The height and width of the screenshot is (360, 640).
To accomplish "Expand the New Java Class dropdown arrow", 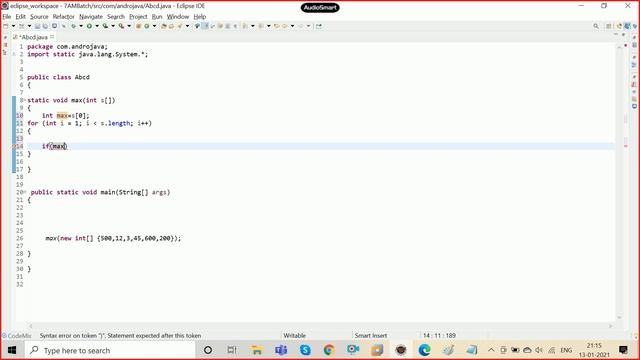I will tap(154, 26).
